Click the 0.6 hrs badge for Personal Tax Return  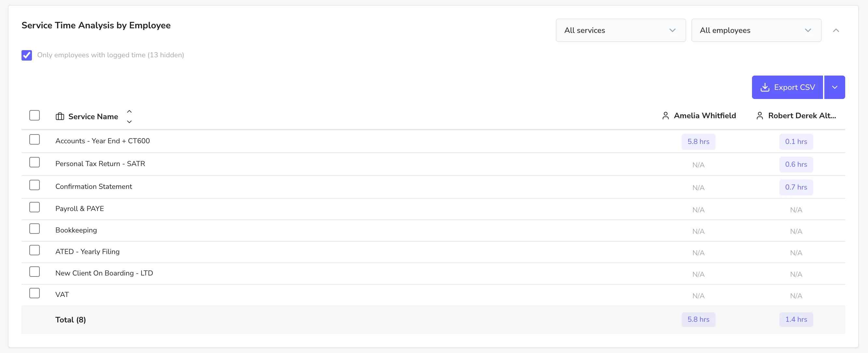point(796,165)
